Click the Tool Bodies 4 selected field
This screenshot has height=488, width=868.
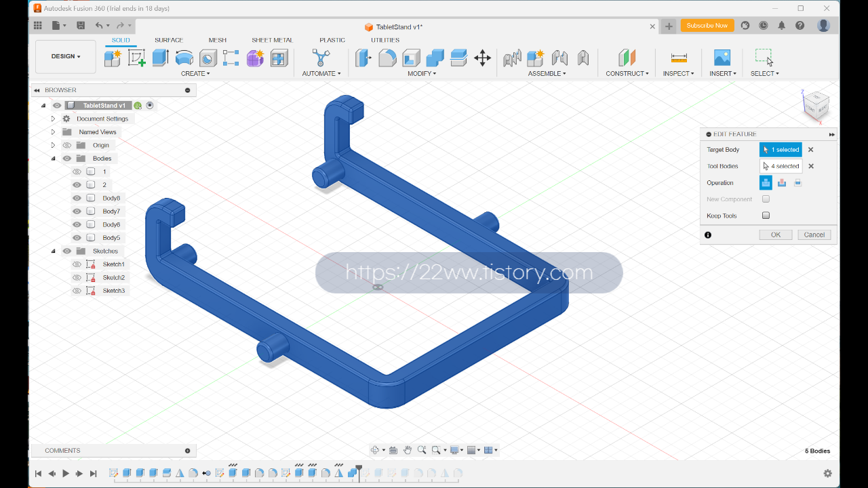pyautogui.click(x=781, y=166)
